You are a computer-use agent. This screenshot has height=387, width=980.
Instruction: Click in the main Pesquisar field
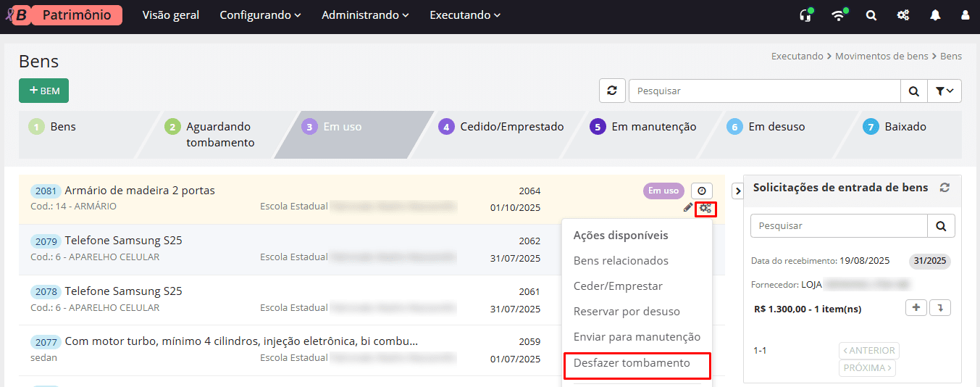pos(764,91)
